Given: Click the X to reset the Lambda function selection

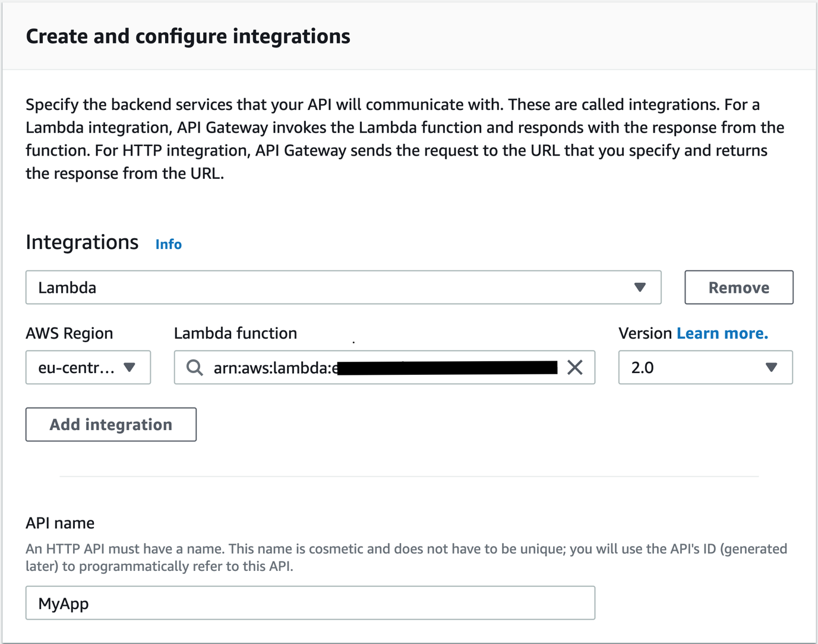Looking at the screenshot, I should pyautogui.click(x=574, y=367).
